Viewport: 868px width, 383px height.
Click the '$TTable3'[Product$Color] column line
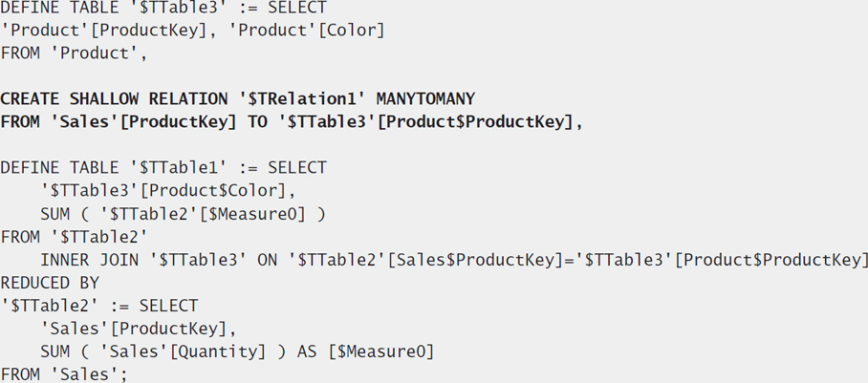[168, 191]
